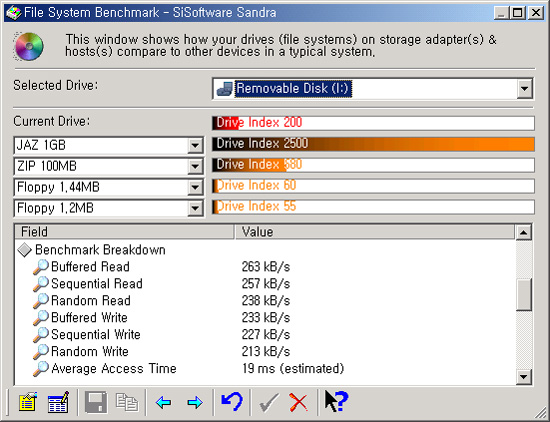
Task: Click the Value column header
Action: tap(375, 232)
